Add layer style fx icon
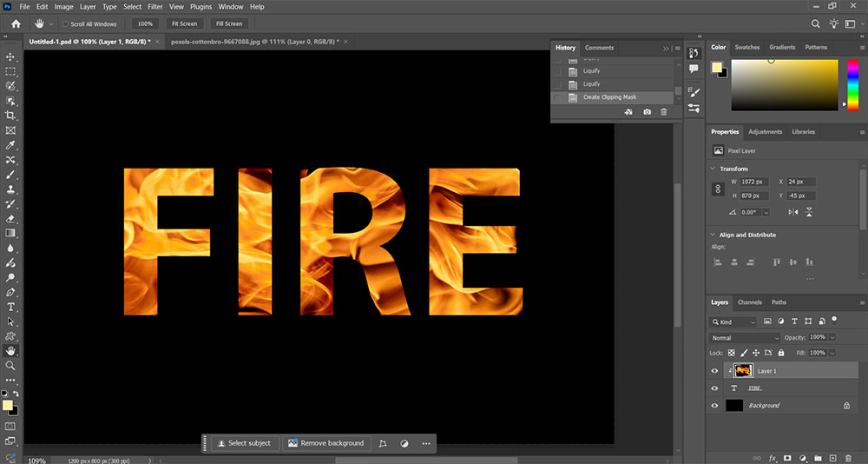This screenshot has width=868, height=464. pos(773,459)
